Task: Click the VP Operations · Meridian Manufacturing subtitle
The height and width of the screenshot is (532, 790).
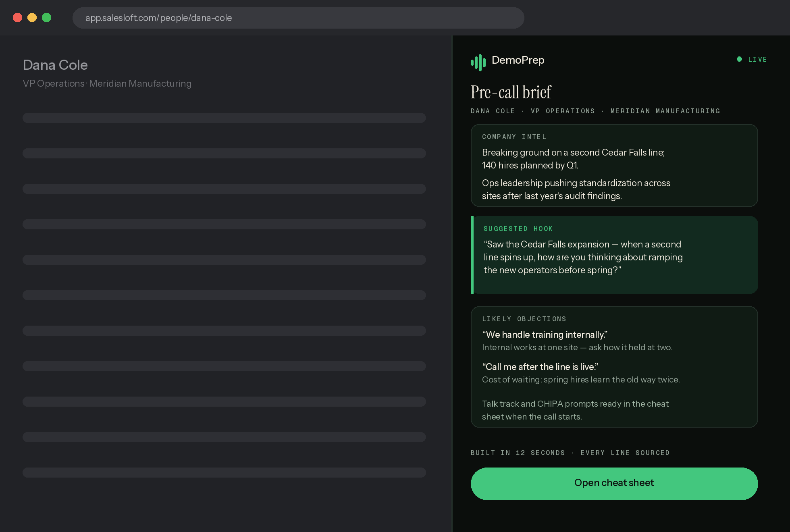Action: click(x=107, y=83)
